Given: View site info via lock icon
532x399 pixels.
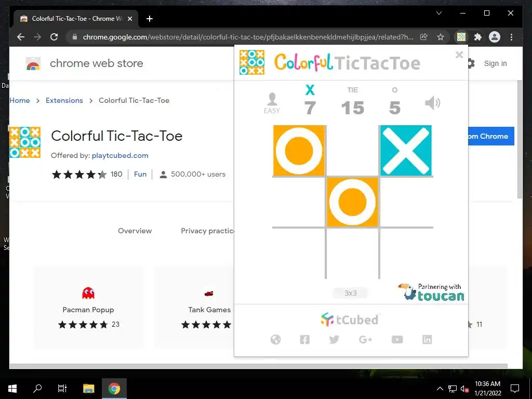Looking at the screenshot, I should [x=75, y=37].
